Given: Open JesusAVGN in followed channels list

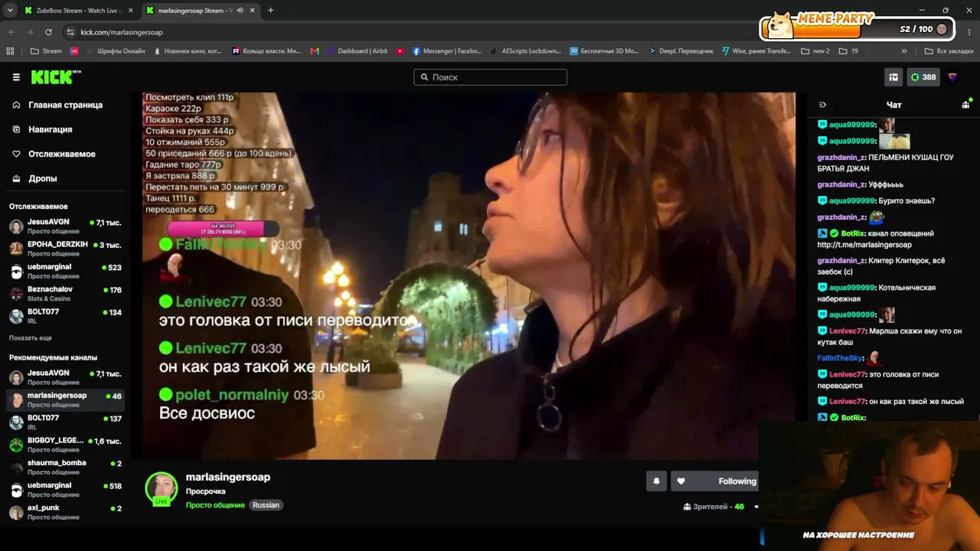Looking at the screenshot, I should [65, 227].
